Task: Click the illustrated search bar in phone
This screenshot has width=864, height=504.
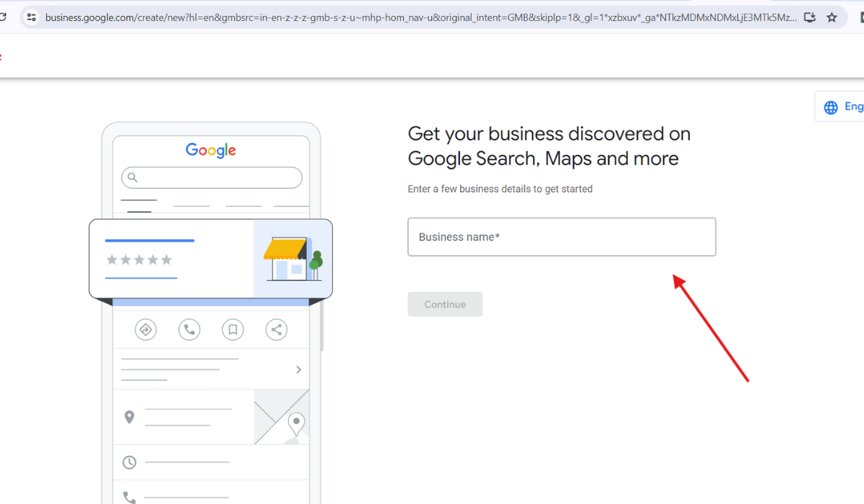Action: point(212,177)
